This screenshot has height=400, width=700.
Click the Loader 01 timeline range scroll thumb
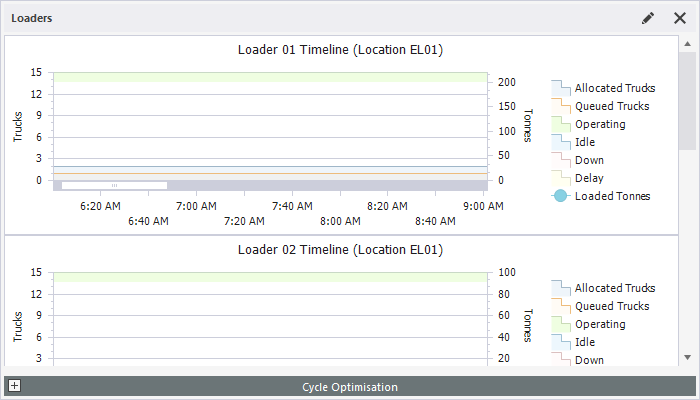114,185
